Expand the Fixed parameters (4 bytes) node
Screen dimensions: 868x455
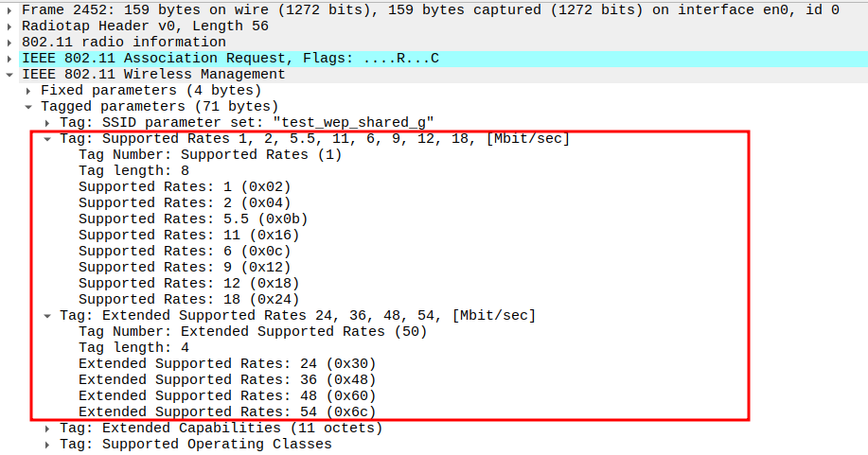coord(29,91)
